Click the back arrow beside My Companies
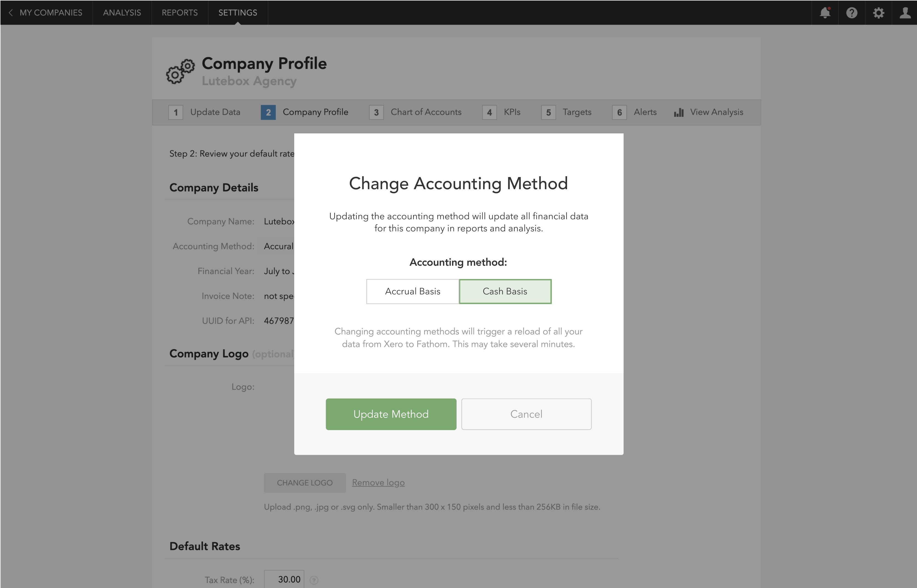 point(11,13)
